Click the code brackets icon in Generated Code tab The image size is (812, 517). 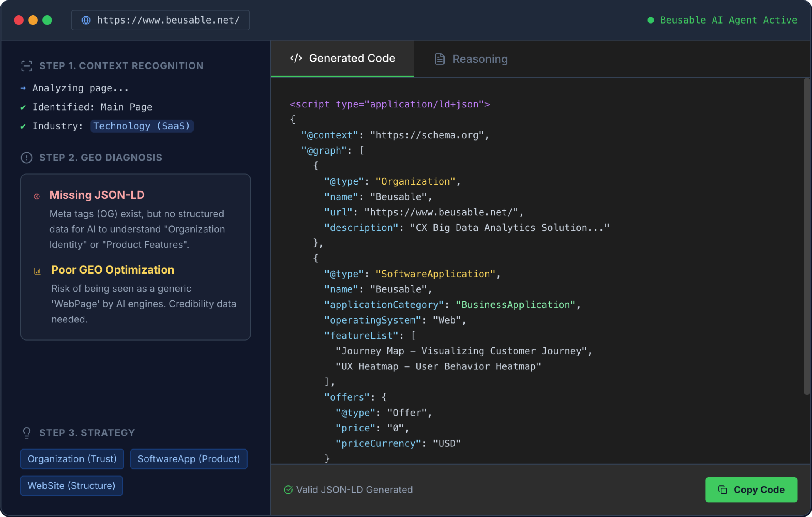[x=296, y=58]
